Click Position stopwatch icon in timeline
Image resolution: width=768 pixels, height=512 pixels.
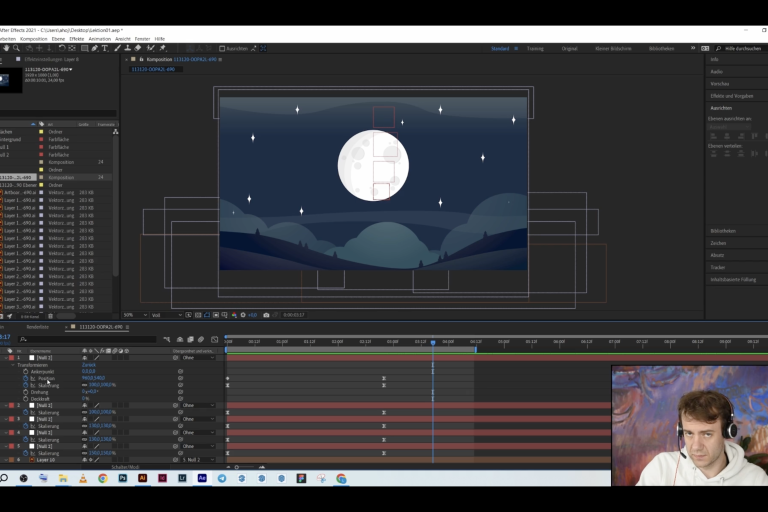coord(26,378)
